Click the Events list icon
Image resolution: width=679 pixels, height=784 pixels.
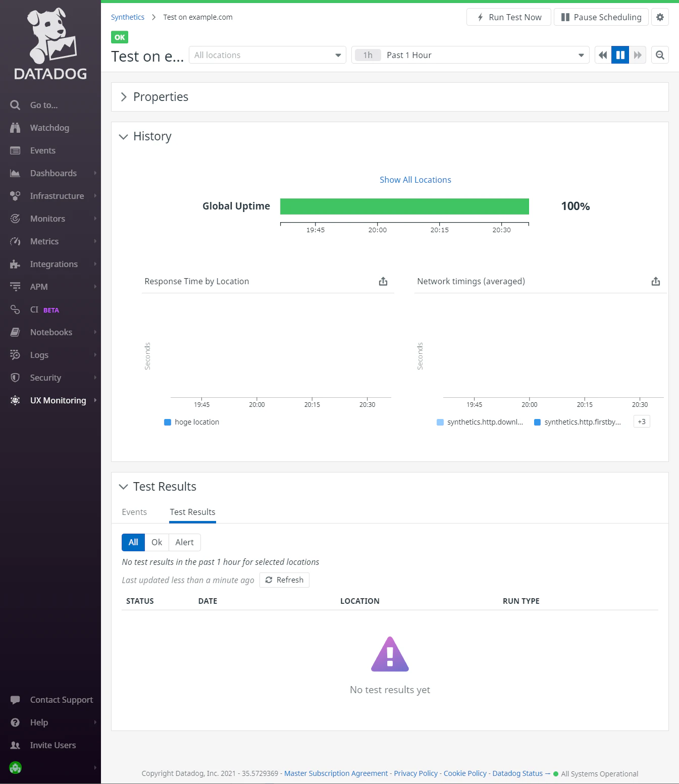pos(15,150)
